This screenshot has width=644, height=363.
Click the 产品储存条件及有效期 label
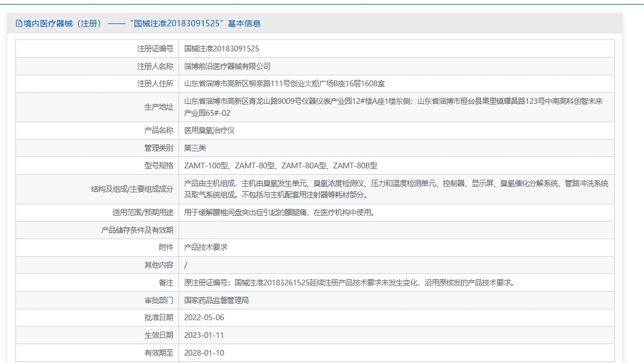[x=137, y=230]
